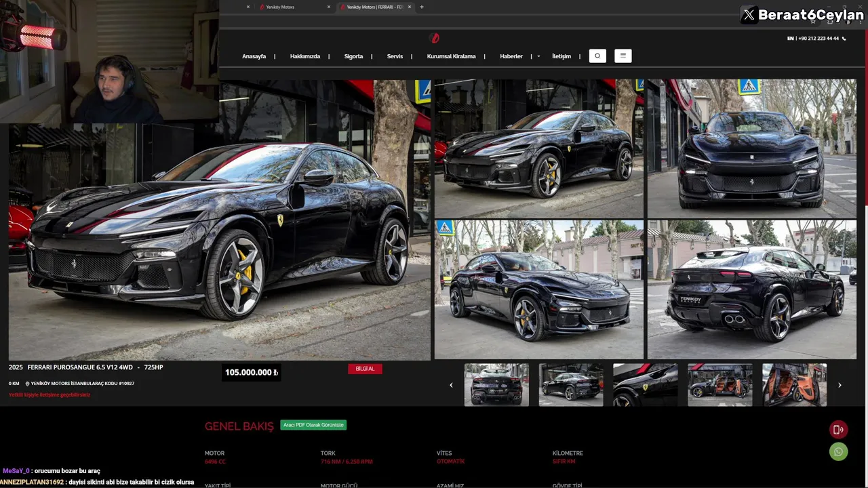Click car title FERRARI PUROSANGUE 6.5 V12 4WD
868x488 pixels.
(x=81, y=367)
